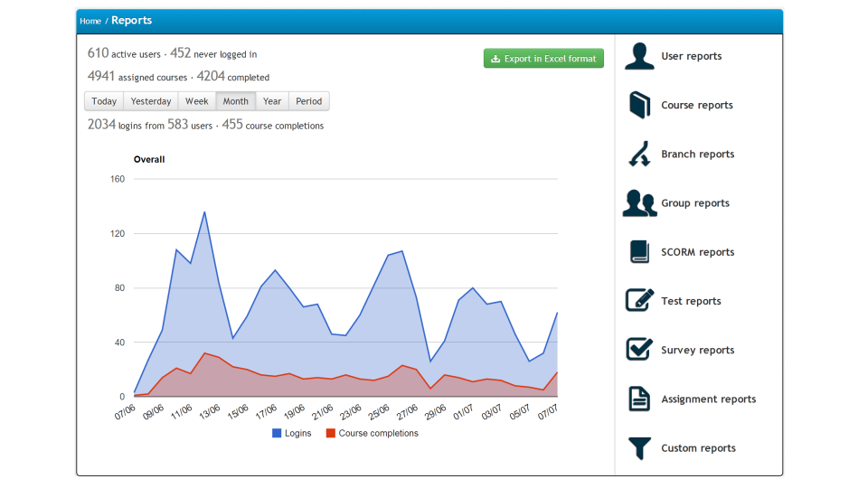Click the logins peak point near 12/06
The image size is (868, 479).
204,211
